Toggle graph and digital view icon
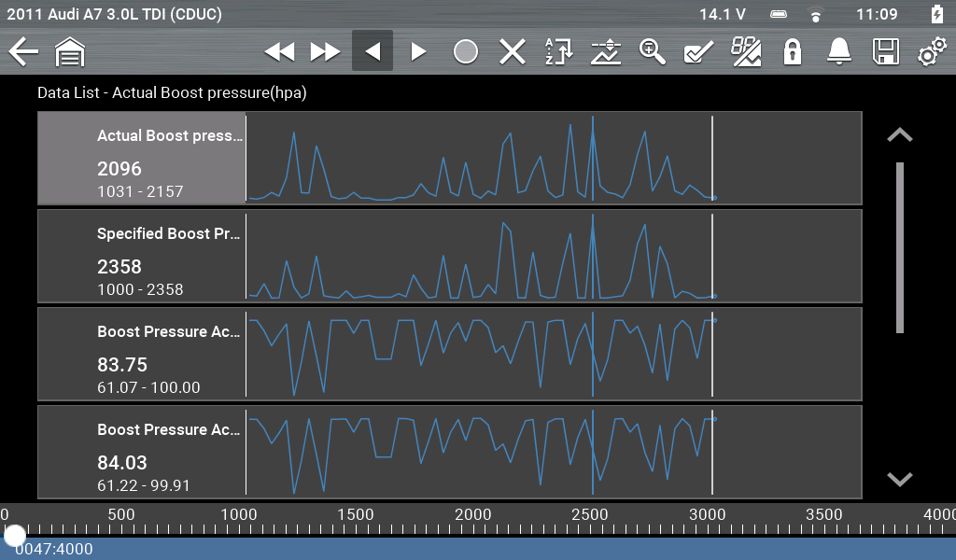The width and height of the screenshot is (956, 560). pyautogui.click(x=746, y=51)
